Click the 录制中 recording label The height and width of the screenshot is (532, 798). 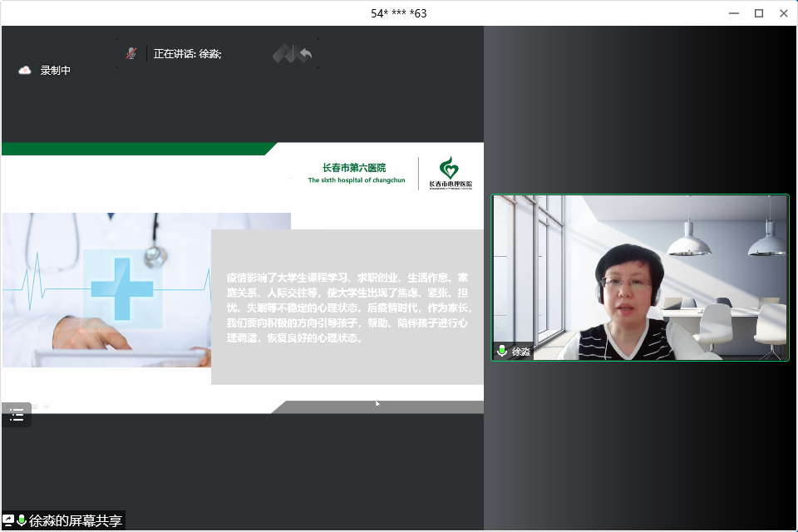point(56,71)
